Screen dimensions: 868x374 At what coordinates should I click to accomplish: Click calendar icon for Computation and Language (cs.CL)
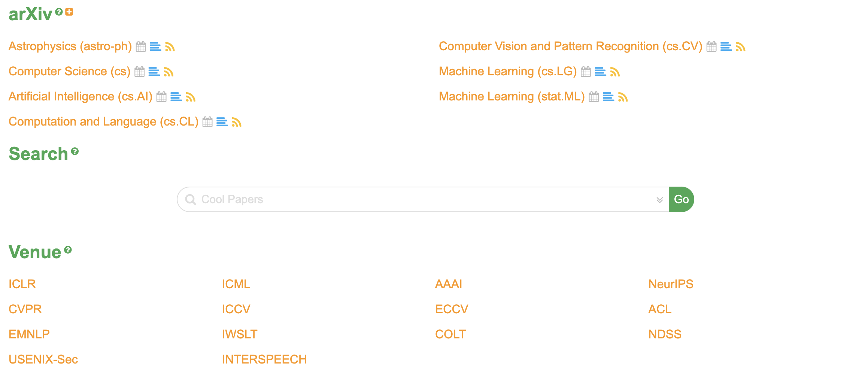(x=207, y=122)
